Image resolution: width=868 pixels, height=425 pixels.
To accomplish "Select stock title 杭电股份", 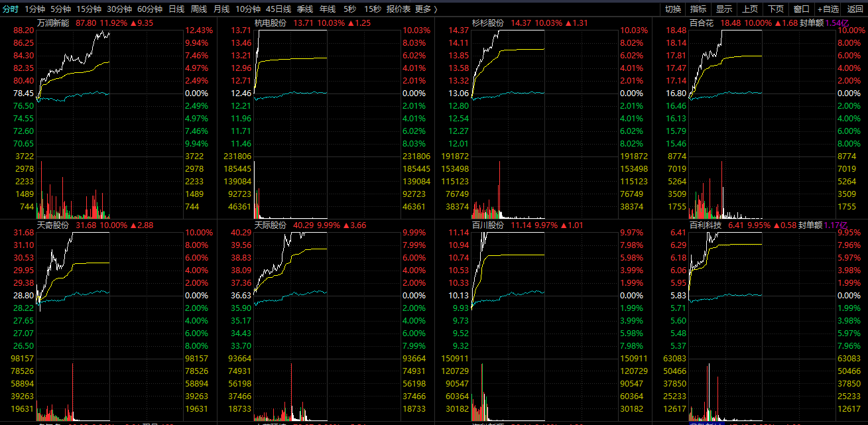I will point(271,23).
